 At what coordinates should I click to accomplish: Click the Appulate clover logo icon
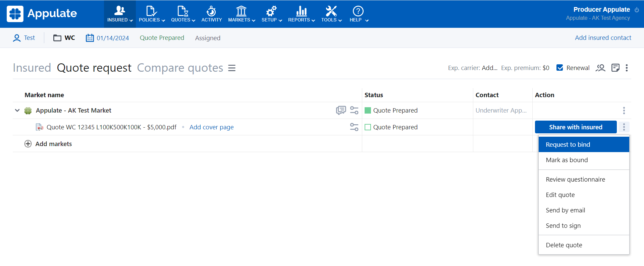pos(15,14)
